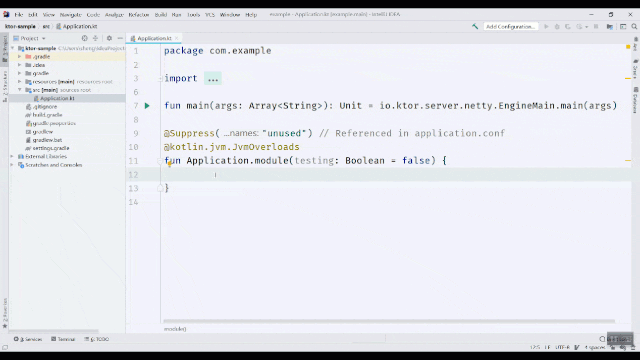Expand External Libraries node arrow
This screenshot has width=640, height=360.
click(x=12, y=156)
